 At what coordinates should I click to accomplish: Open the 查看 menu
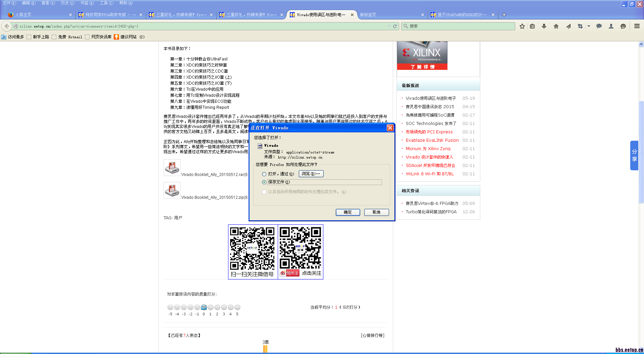point(48,3)
